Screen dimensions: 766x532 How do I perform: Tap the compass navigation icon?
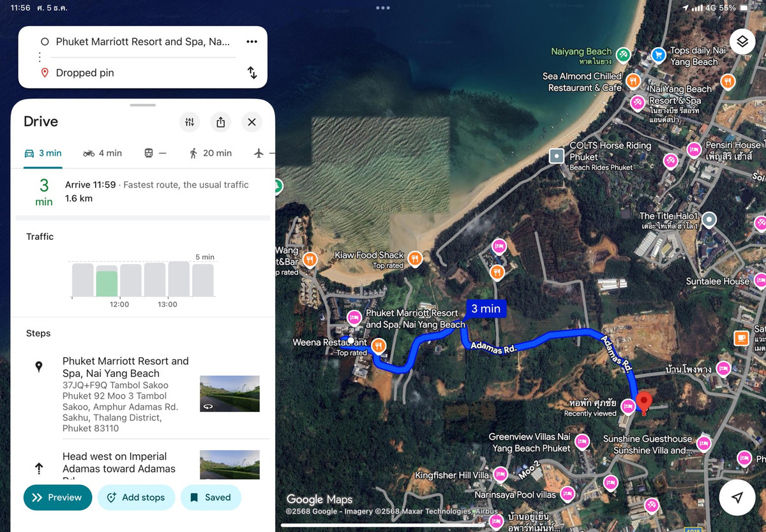point(737,498)
